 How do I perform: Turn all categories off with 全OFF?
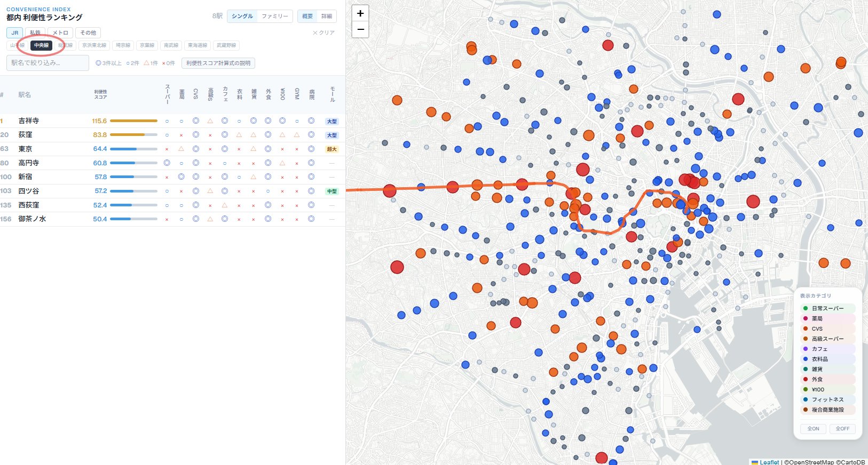coord(843,429)
